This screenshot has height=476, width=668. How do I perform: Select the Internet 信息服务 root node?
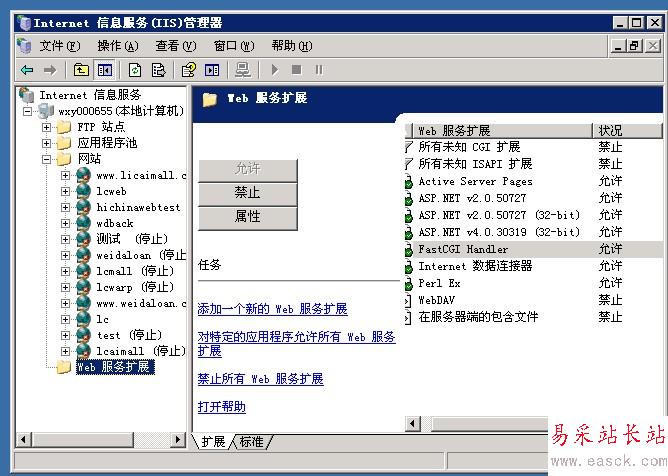click(90, 95)
